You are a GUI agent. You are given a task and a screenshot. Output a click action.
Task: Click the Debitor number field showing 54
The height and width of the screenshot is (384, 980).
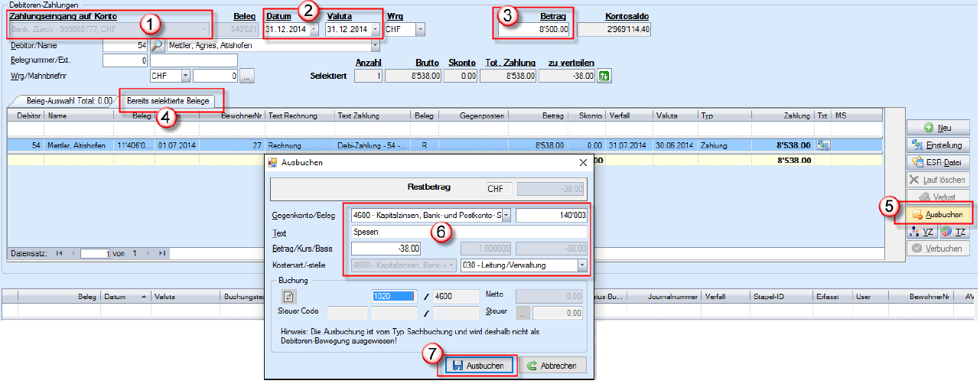coord(125,45)
